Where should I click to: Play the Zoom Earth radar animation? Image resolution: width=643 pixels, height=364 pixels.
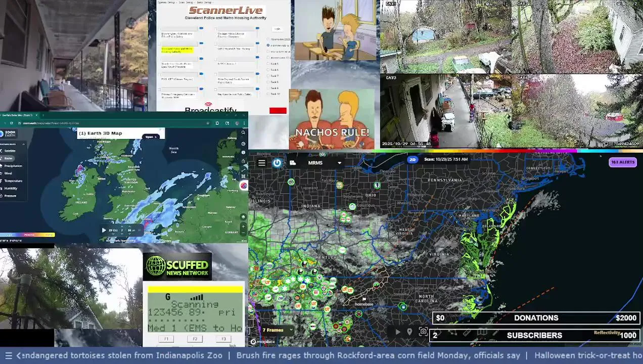pyautogui.click(x=104, y=230)
